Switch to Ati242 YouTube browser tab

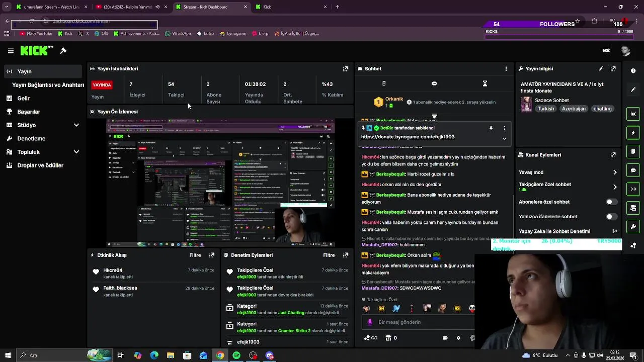click(131, 7)
